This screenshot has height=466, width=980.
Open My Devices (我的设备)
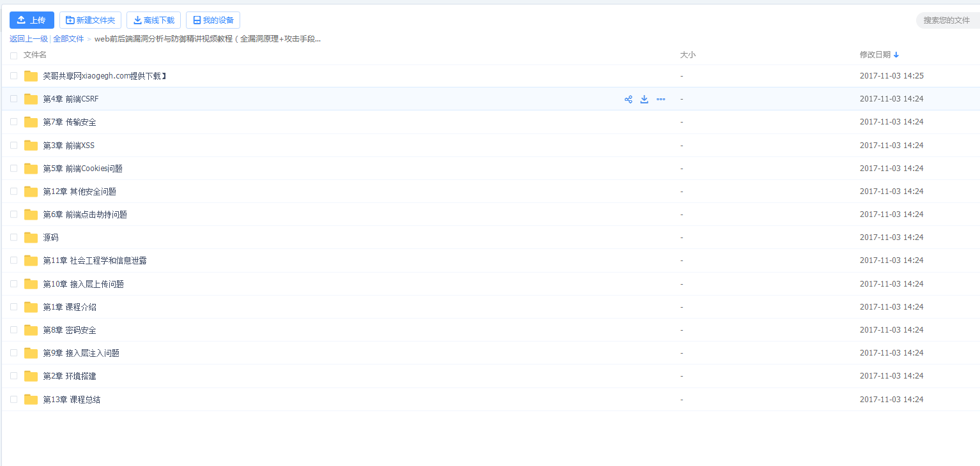(213, 20)
